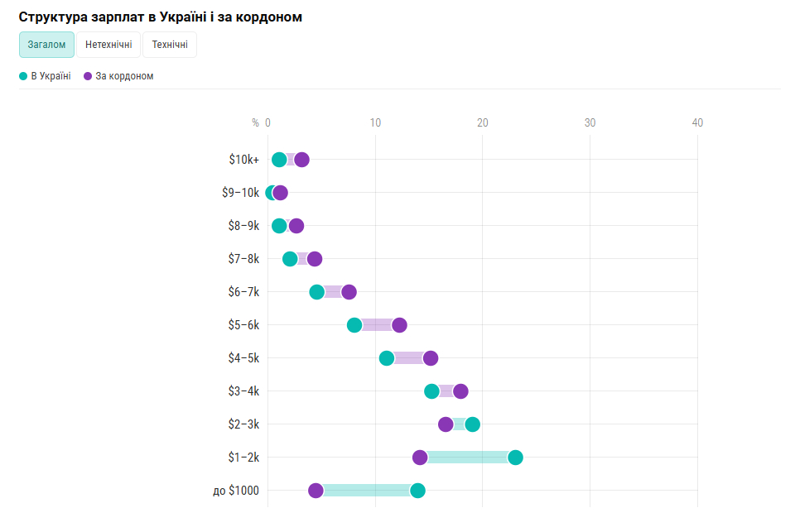Viewport: 795px width, 532px height.
Task: Open the Нетехнічні tab
Action: 108,45
